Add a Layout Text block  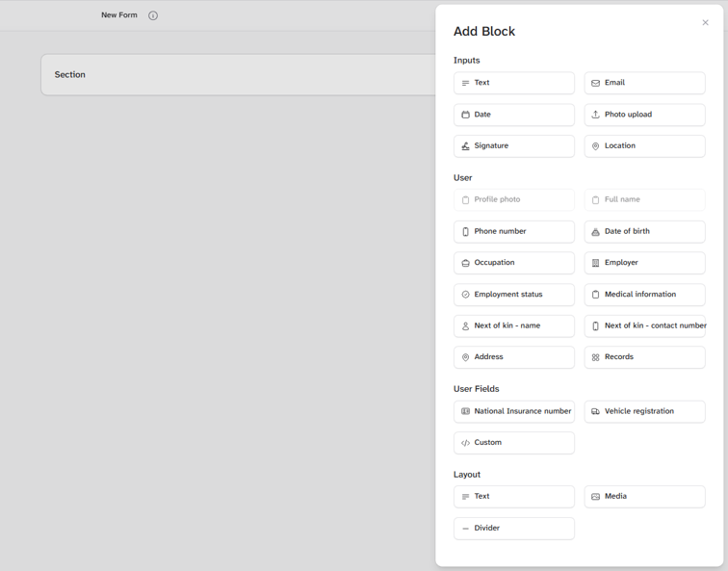tap(514, 496)
